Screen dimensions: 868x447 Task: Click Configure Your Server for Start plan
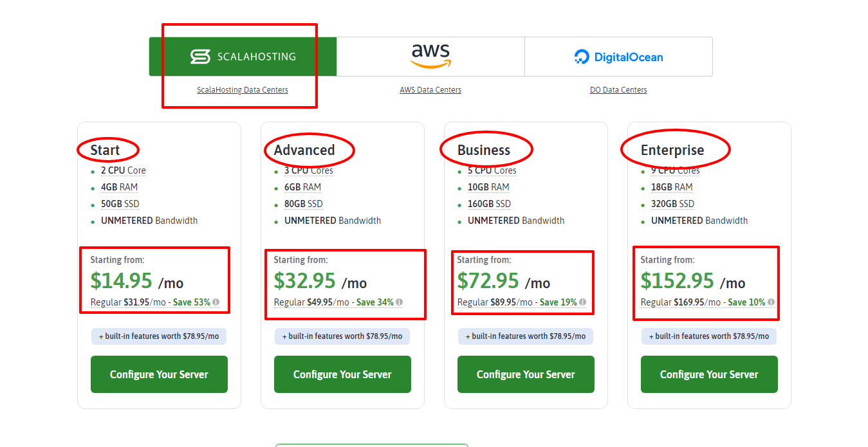159,374
